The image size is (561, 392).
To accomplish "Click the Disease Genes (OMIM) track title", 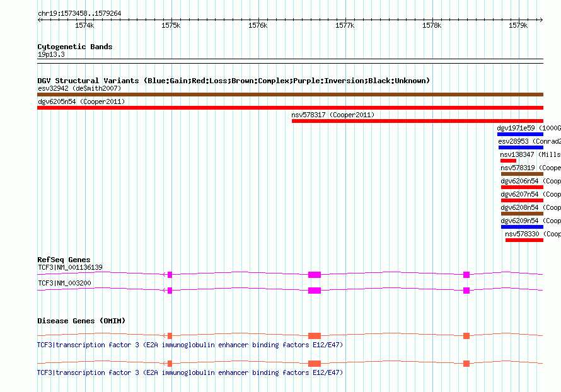I will [81, 321].
